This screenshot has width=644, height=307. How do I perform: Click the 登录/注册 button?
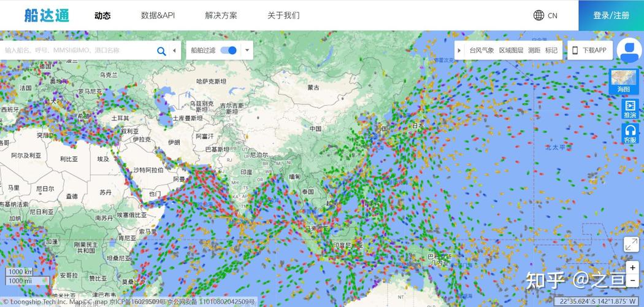pos(611,15)
